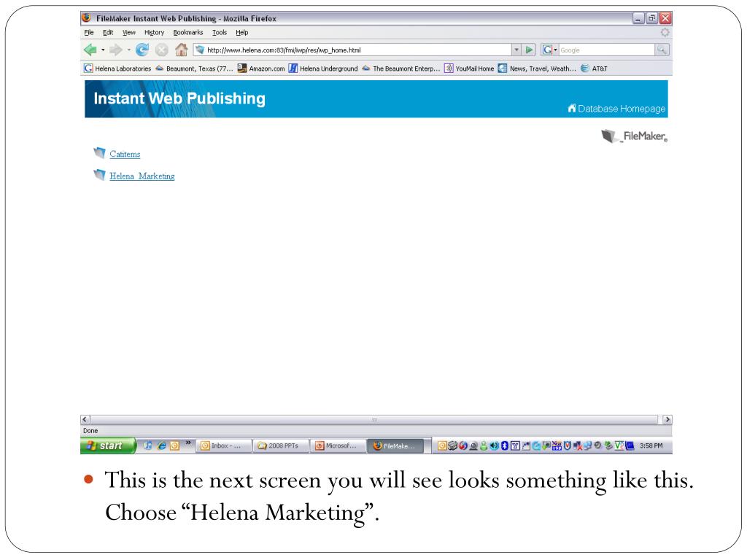
Task: Open Helena Underground bookmark
Action: click(x=323, y=69)
